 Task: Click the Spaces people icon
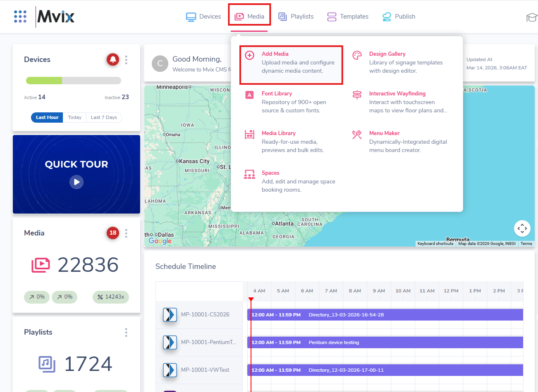[x=250, y=174]
